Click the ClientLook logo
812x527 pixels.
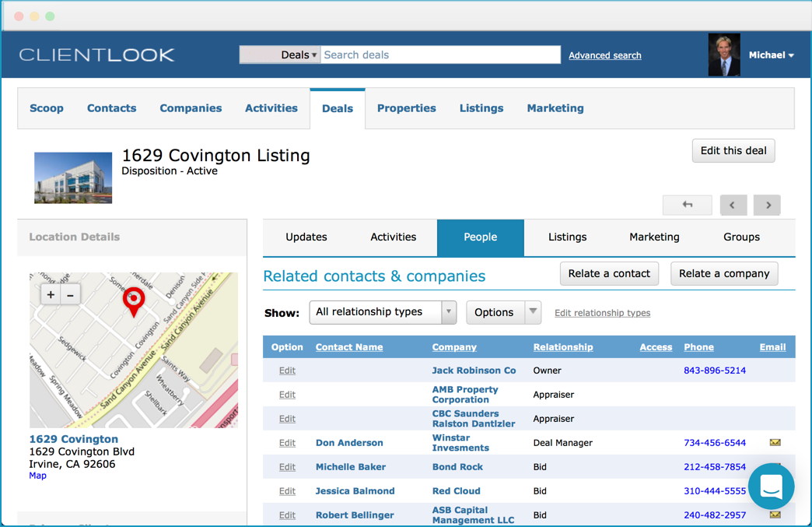[x=97, y=54]
